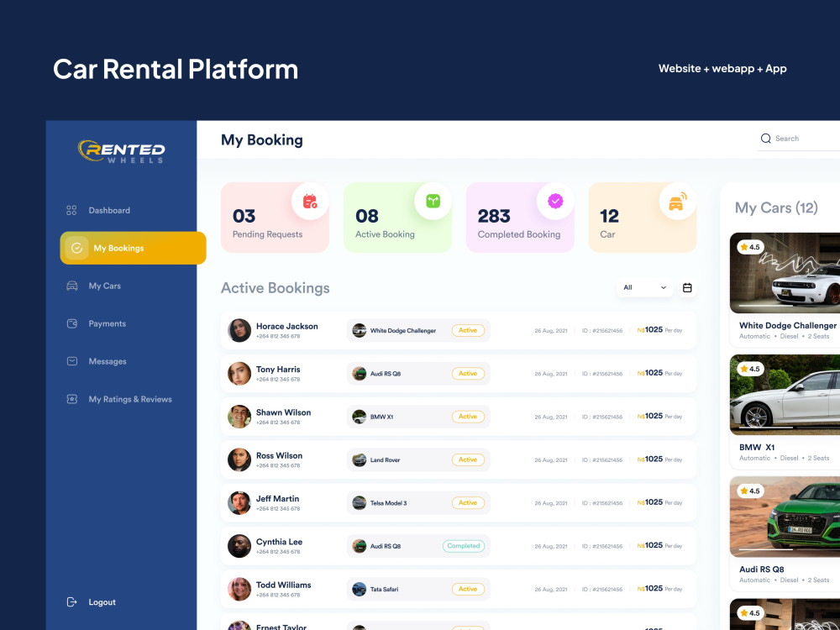Click Tony Harris's avatar
This screenshot has width=840, height=630.
[x=239, y=374]
